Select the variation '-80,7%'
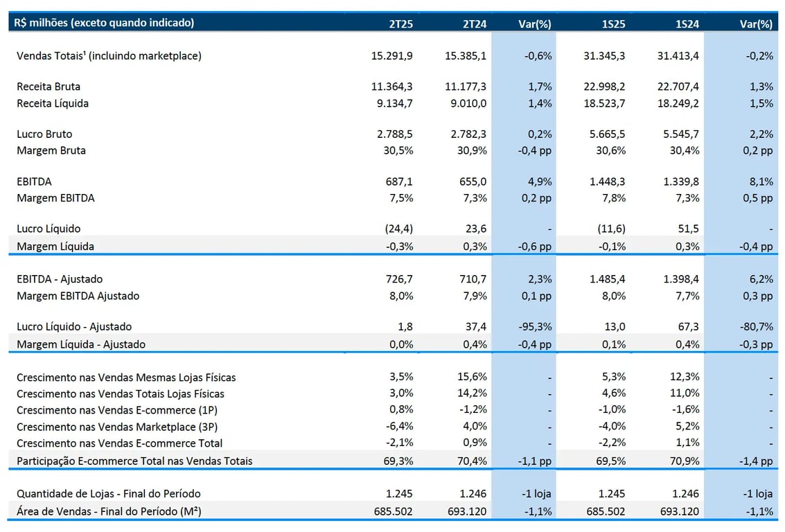Screen dimensions: 785x532 [757, 327]
